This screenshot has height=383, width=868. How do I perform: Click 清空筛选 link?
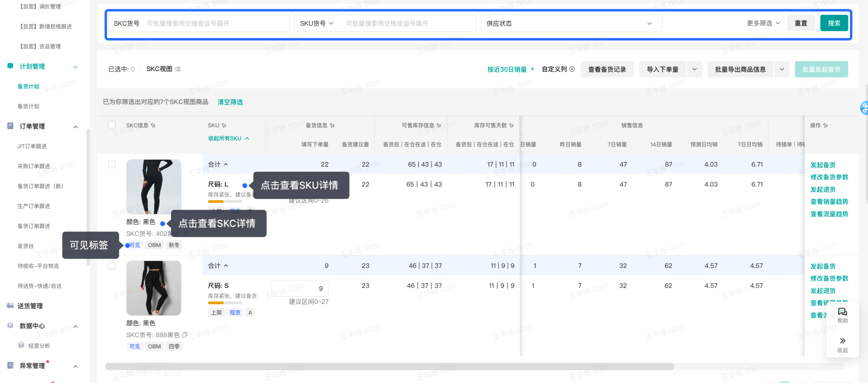tap(230, 102)
